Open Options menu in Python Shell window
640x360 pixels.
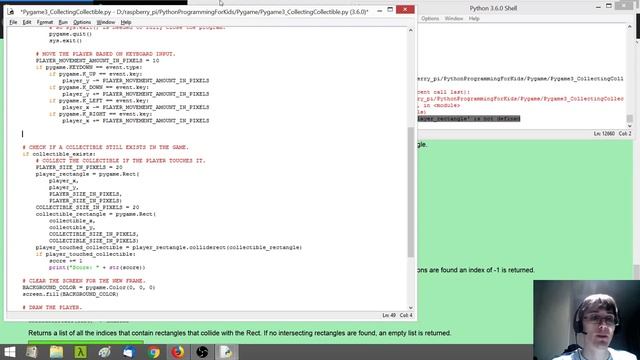coord(430,18)
